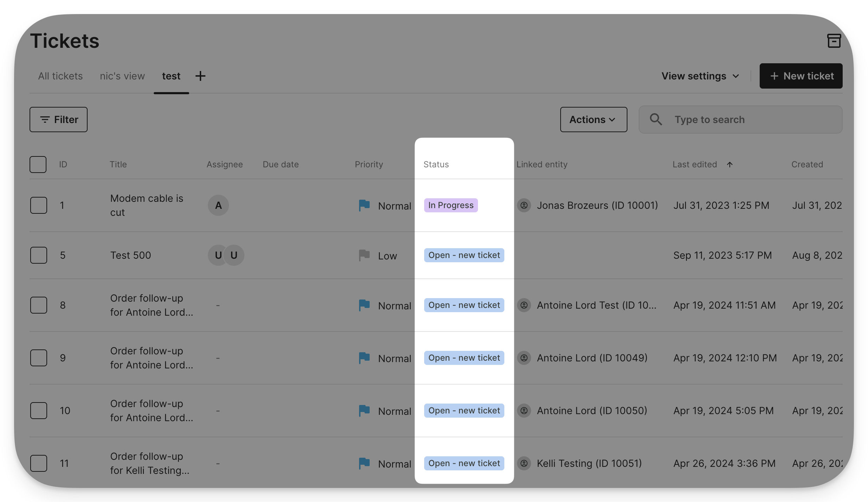Check the box for ticket 10

(39, 411)
